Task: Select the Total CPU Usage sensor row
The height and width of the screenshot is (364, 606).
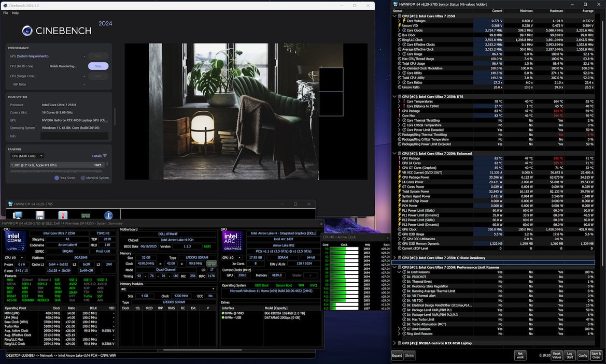Action: (x=493, y=64)
